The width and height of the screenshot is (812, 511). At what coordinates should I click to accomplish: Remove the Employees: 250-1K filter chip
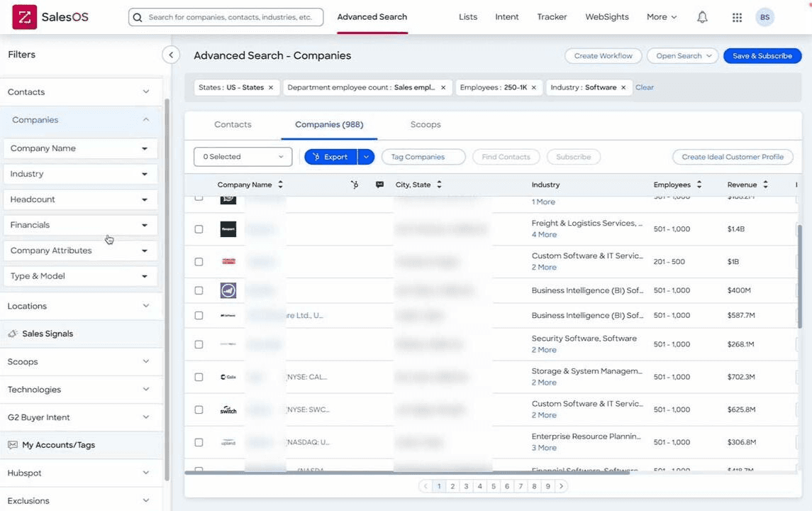click(533, 87)
